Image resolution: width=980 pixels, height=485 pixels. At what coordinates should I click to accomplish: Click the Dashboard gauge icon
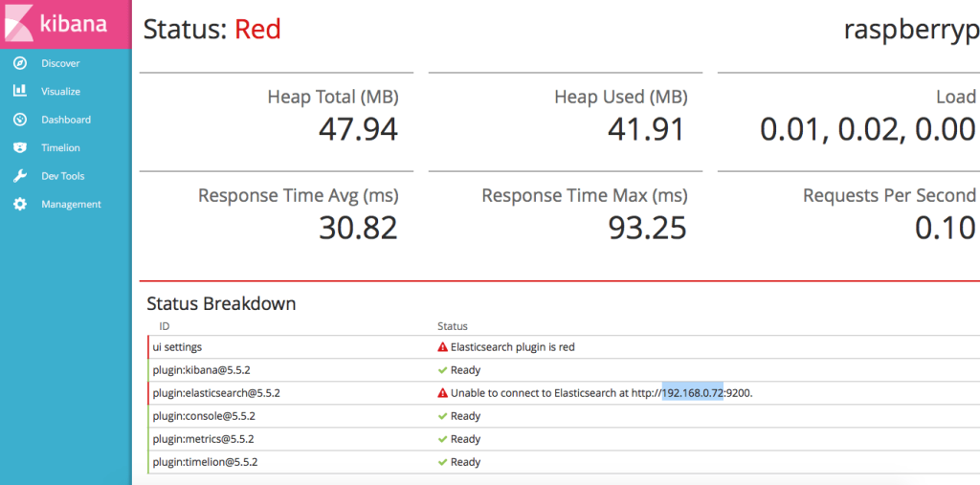20,120
